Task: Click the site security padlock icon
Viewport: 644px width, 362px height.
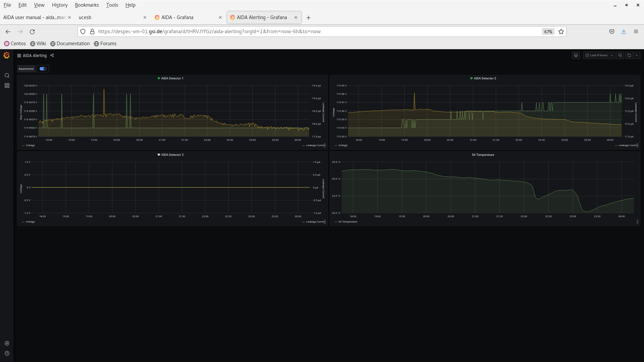Action: point(92,32)
